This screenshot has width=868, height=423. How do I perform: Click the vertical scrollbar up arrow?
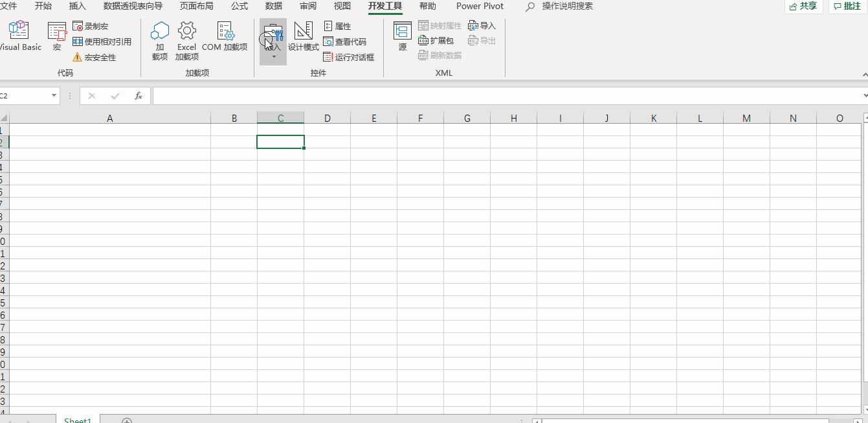866,117
